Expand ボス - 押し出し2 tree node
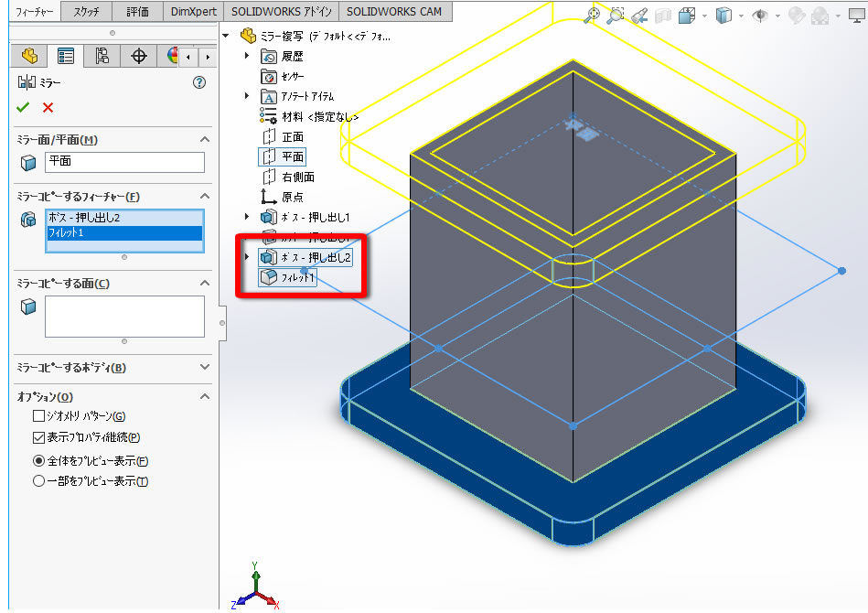 [248, 257]
